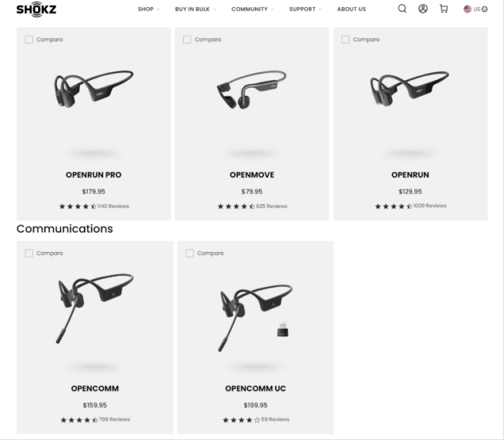Check Compare box for OpenMove
This screenshot has width=504, height=440.
187,39
